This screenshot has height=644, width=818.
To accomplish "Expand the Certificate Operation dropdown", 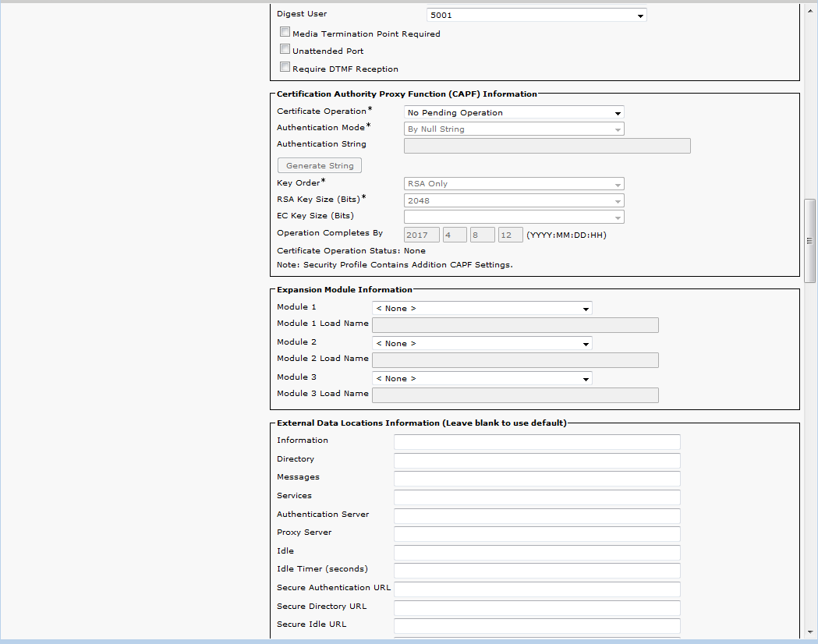I will pyautogui.click(x=514, y=112).
